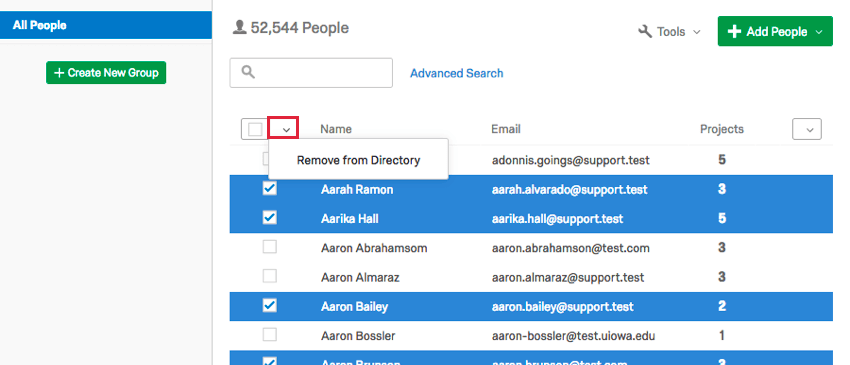Image resolution: width=850 pixels, height=365 pixels.
Task: Open the bulk actions chevron dropdown
Action: click(x=287, y=130)
